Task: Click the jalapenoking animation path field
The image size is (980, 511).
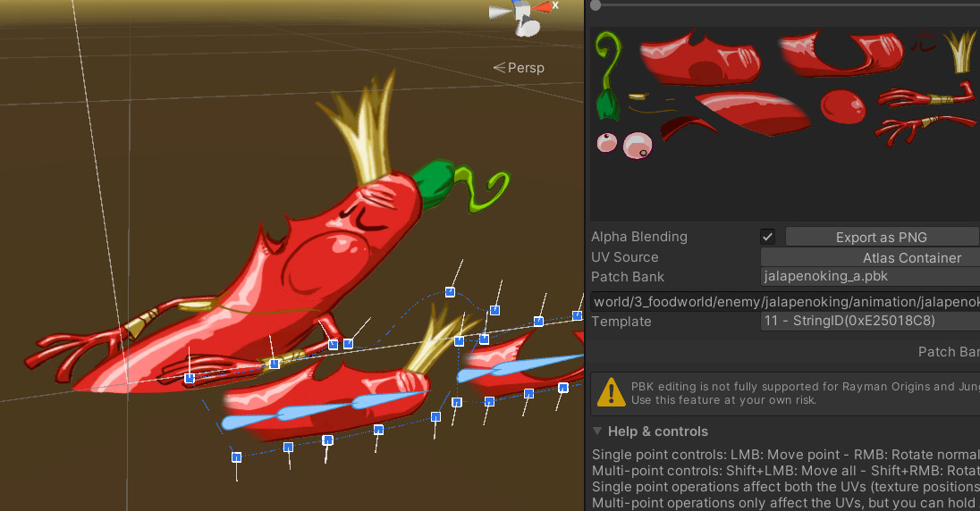Action: click(x=785, y=302)
